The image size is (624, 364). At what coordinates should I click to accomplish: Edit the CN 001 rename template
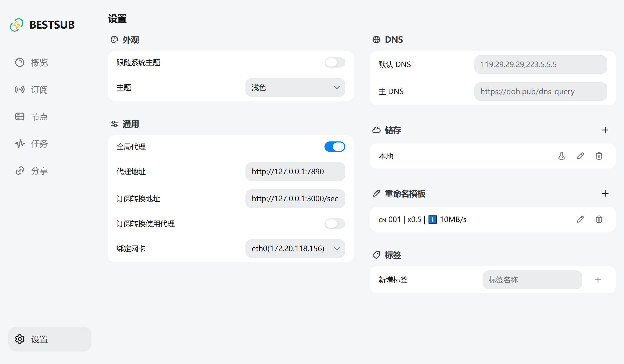click(x=580, y=219)
